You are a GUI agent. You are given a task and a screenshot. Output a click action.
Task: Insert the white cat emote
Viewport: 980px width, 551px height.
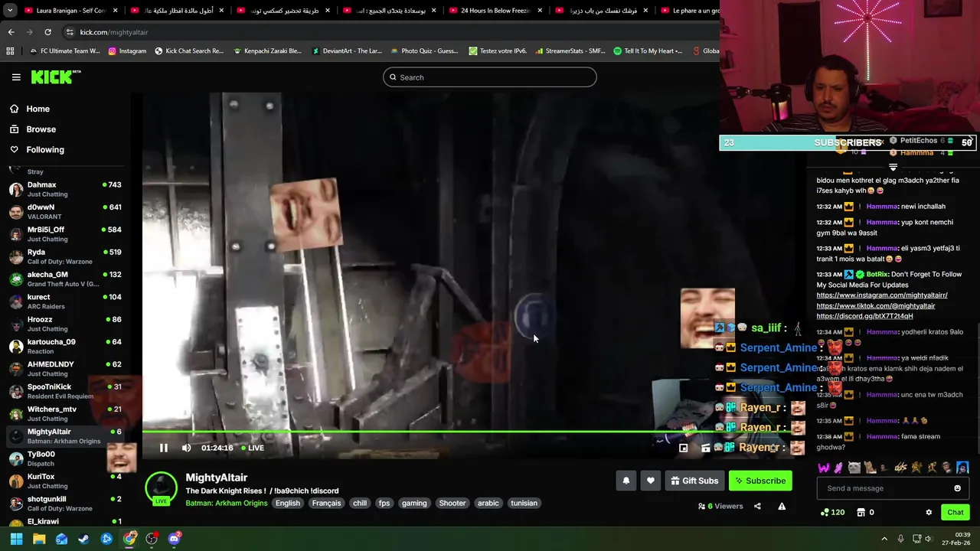854,468
